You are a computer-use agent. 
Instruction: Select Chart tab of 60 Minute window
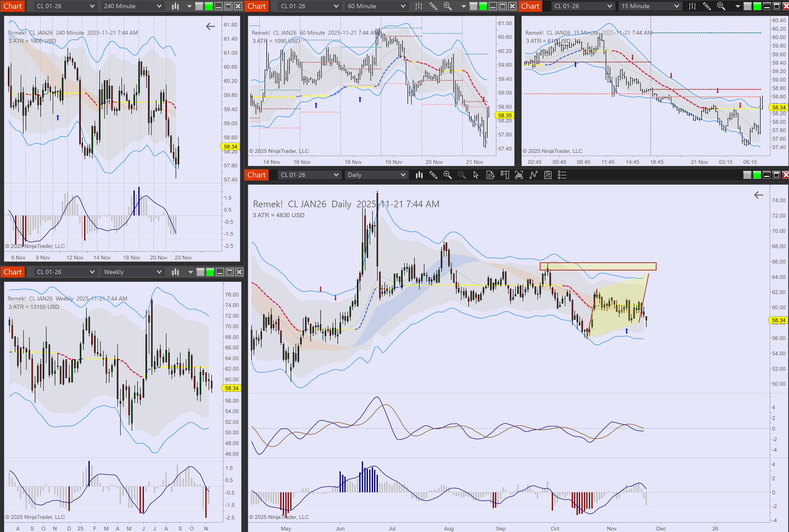[x=257, y=6]
